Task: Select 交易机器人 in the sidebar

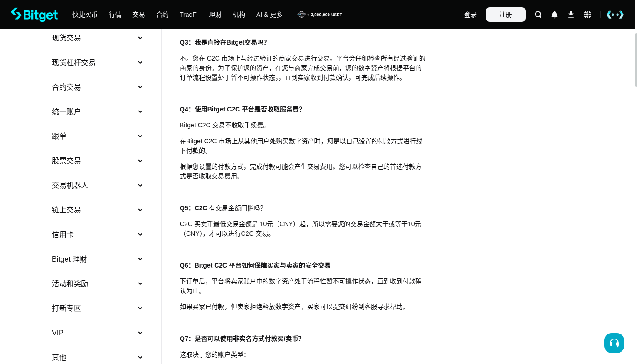Action: pos(70,185)
